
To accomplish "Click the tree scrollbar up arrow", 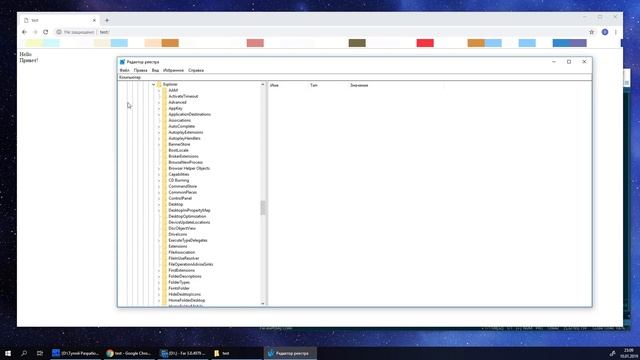I will [263, 84].
